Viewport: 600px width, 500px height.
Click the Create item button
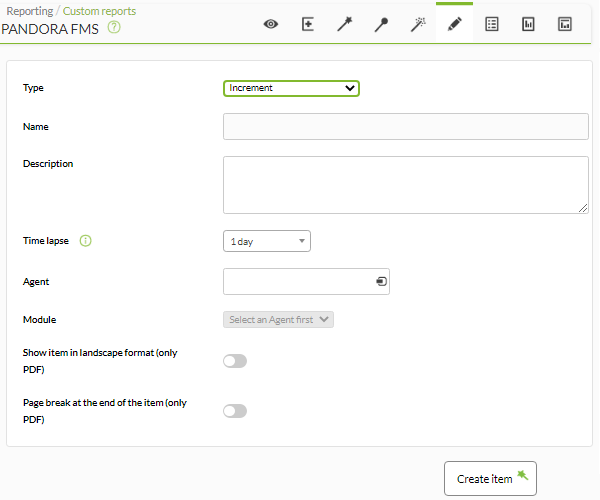coord(490,479)
